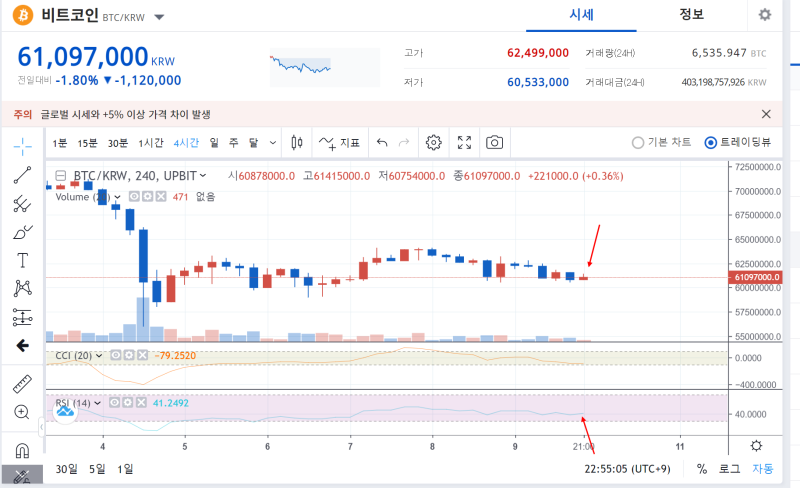This screenshot has width=800, height=488.
Task: Open chart settings gear in toolbar
Action: pyautogui.click(x=433, y=142)
